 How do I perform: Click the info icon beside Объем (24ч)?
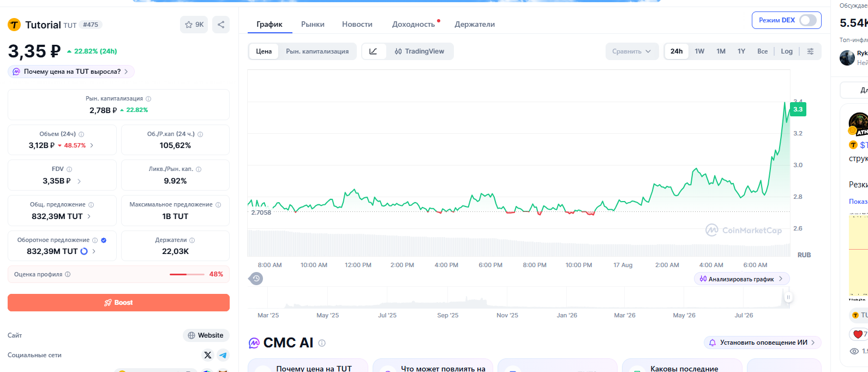(x=81, y=134)
